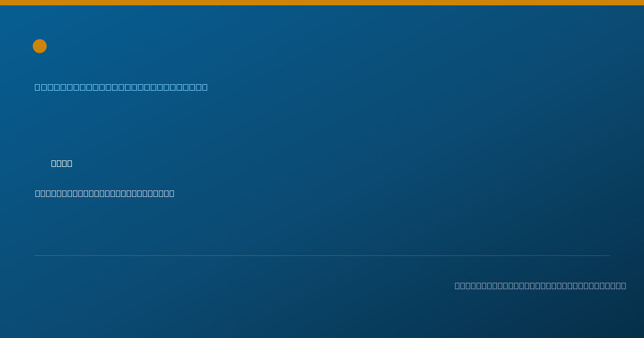Image resolution: width=644 pixels, height=338 pixels.
Task: Click the first character of the light blue subtitle
Action: click(x=38, y=87)
